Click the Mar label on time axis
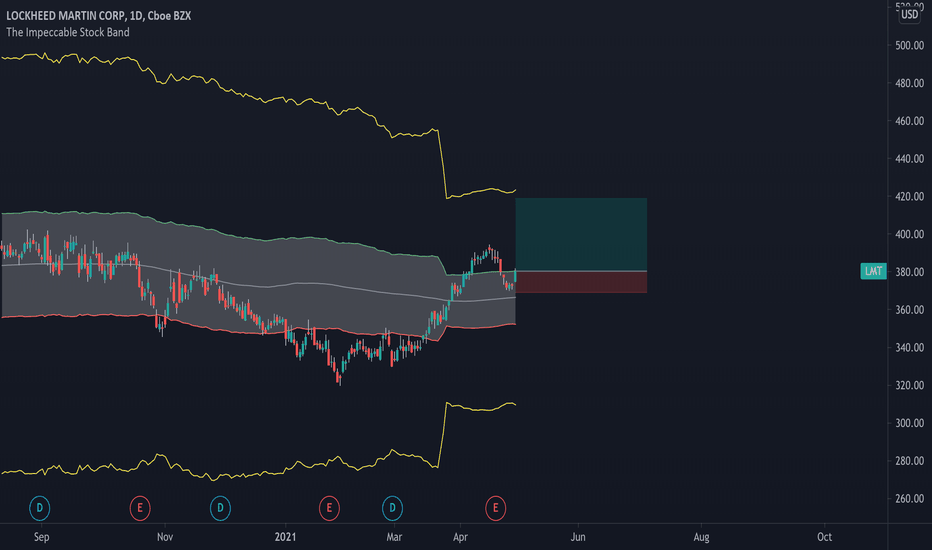 point(394,537)
